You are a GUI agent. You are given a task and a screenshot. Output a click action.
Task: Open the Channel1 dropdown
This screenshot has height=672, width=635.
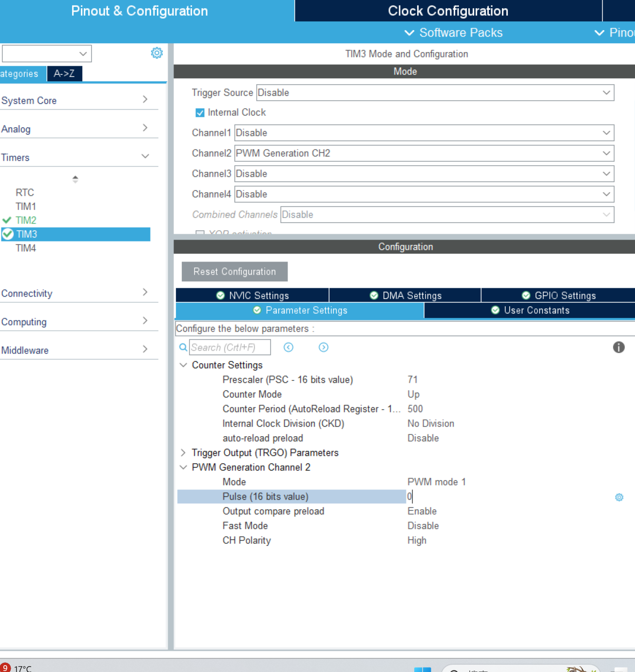(424, 133)
